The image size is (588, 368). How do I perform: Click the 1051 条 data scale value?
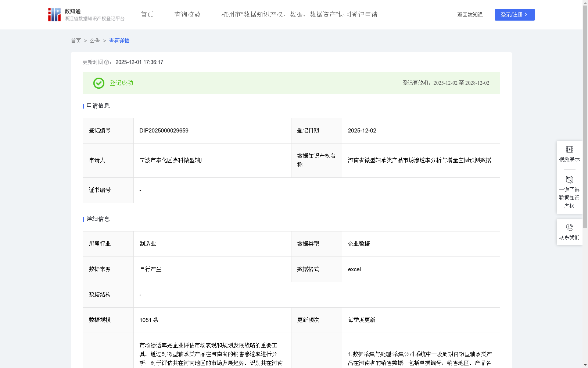point(149,320)
